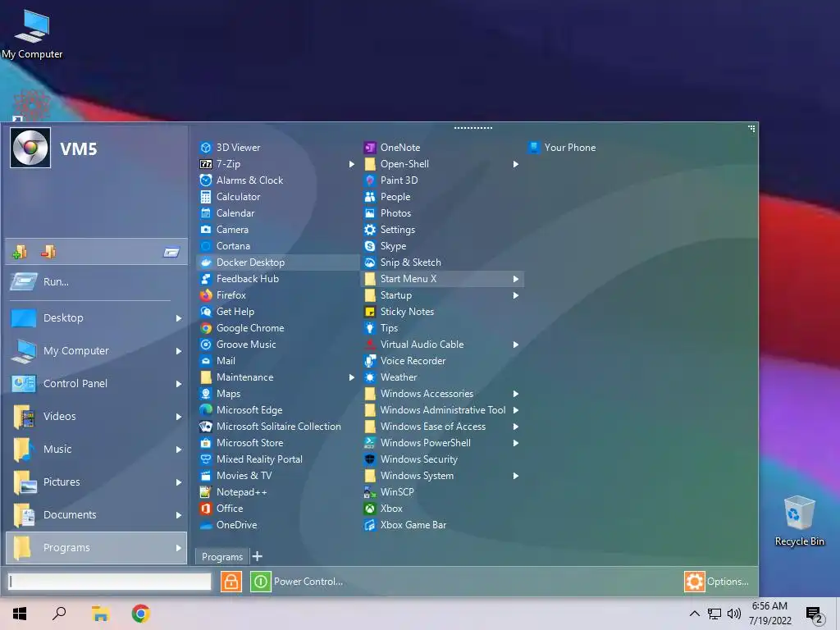840x630 pixels.
Task: Click the Run... command
Action: [x=97, y=281]
